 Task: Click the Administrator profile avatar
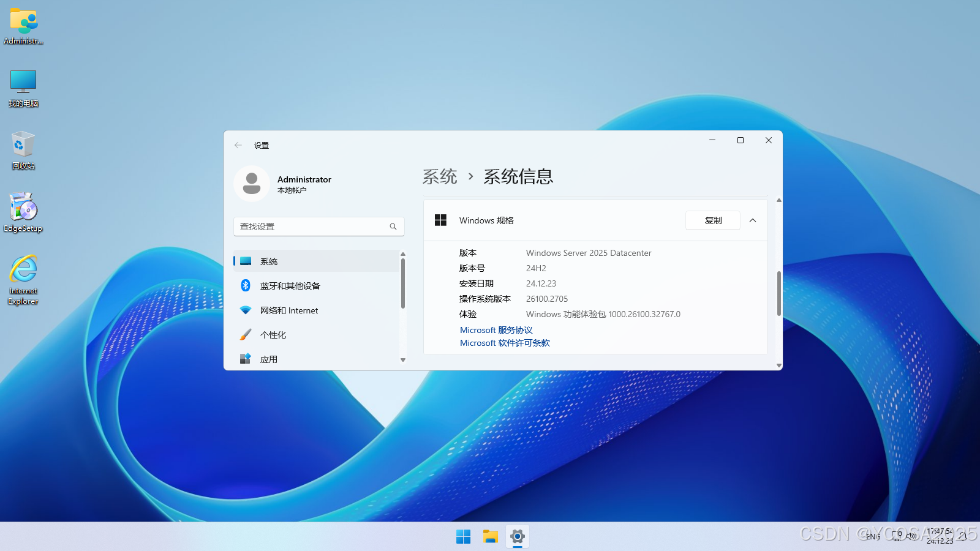point(252,184)
